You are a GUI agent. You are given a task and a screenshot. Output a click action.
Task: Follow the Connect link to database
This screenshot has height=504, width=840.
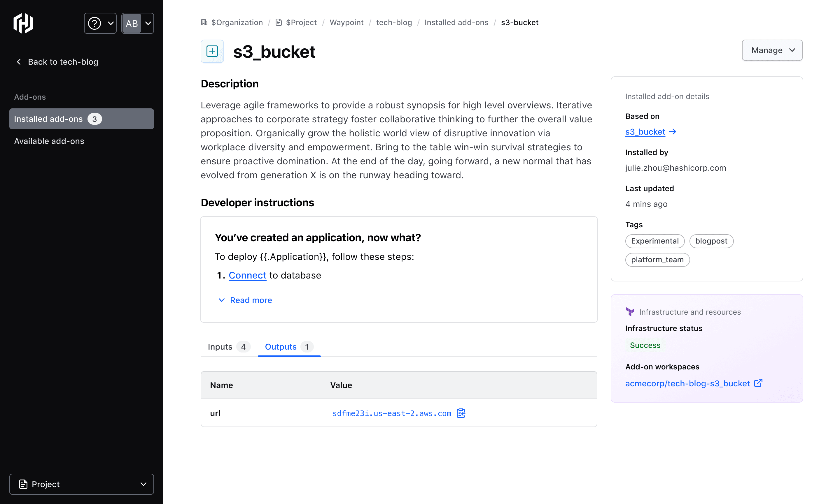coord(247,275)
